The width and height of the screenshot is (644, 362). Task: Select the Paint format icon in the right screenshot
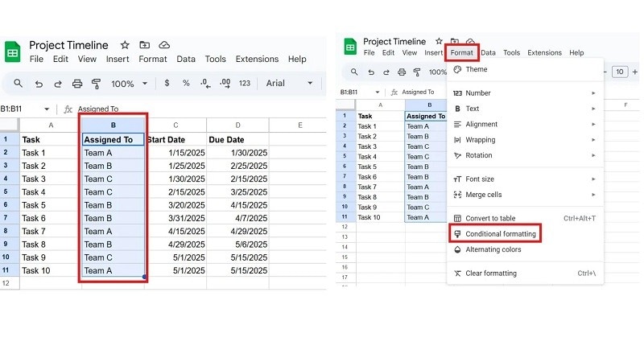point(417,72)
